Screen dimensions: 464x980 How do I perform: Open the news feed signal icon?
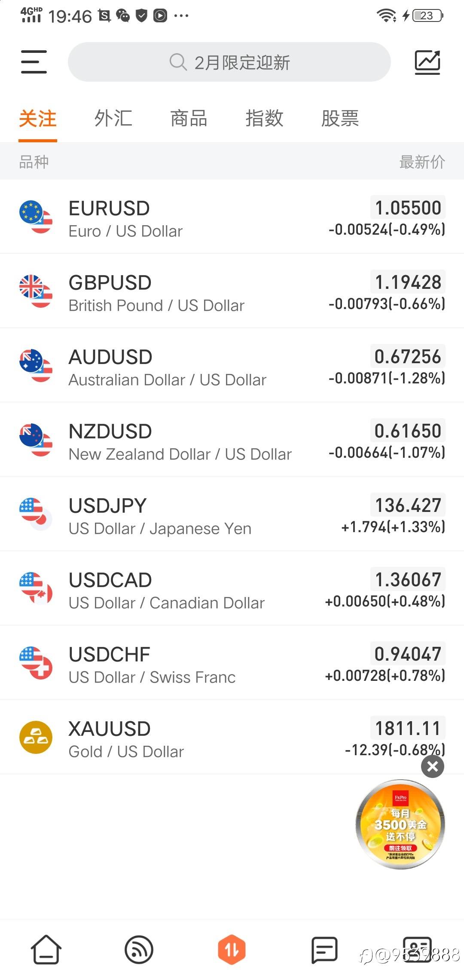(x=139, y=949)
